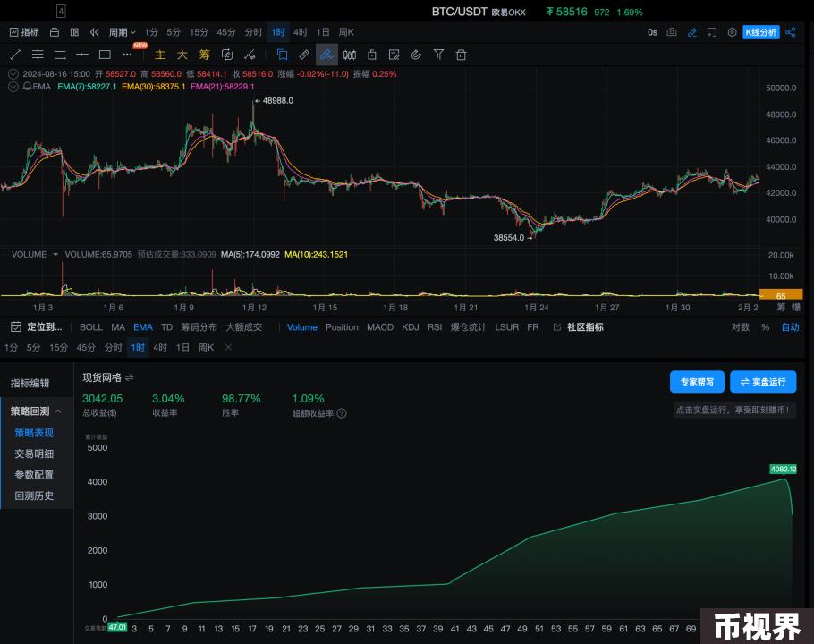Toggle 自动 auto scale
The width and height of the screenshot is (814, 644).
(790, 327)
